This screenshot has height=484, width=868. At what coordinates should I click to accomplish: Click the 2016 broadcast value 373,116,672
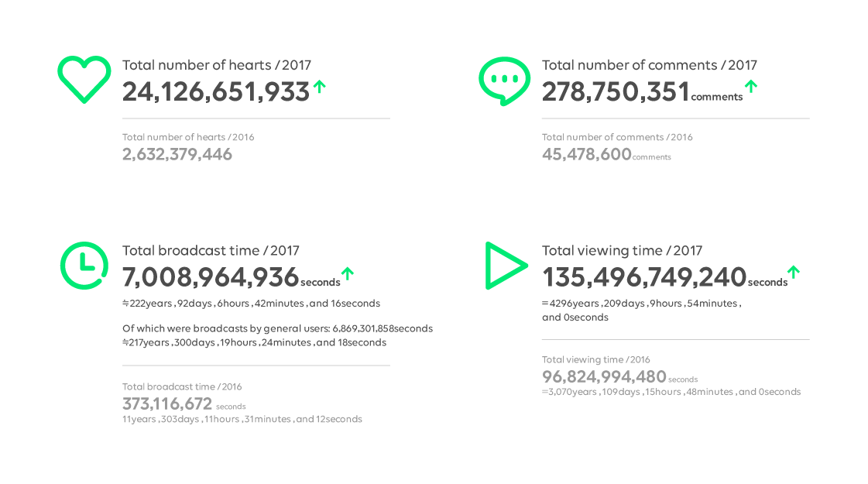(167, 403)
